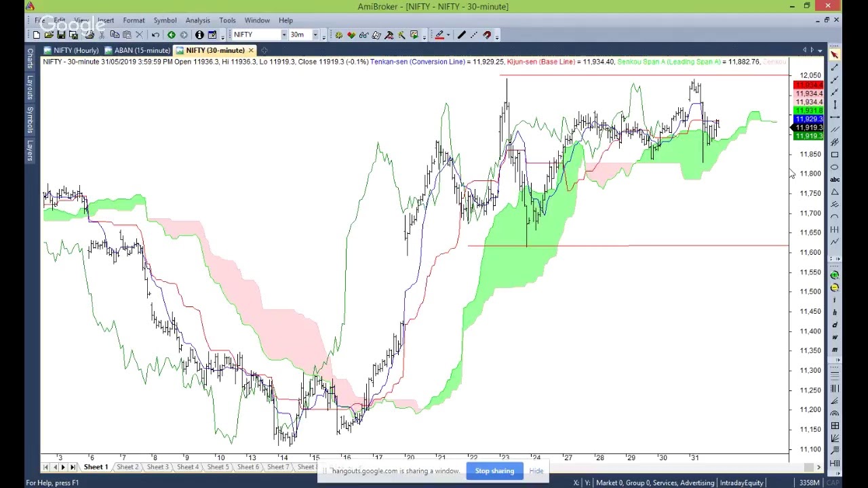Switch to monthly interval 'm' icon
This screenshot has height=488, width=868.
(x=835, y=350)
